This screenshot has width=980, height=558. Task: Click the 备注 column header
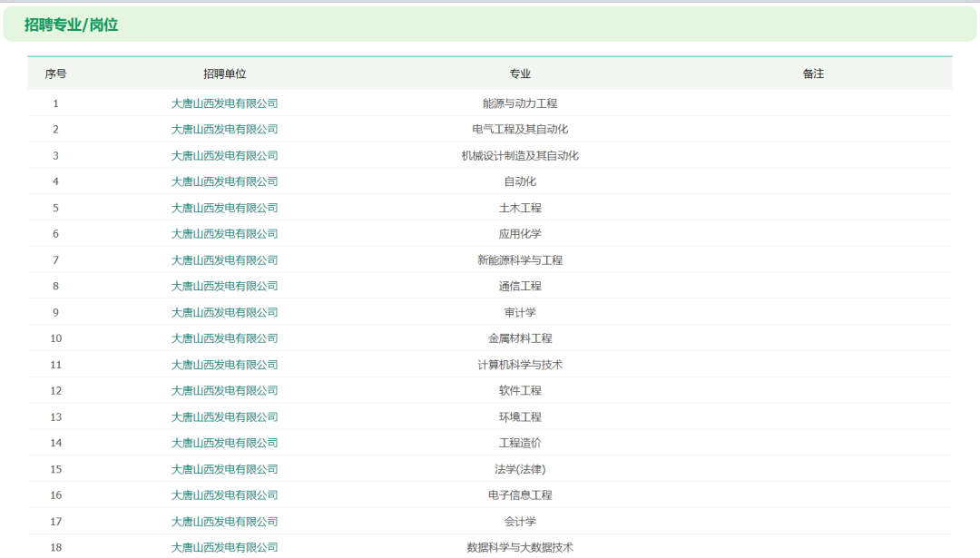813,73
